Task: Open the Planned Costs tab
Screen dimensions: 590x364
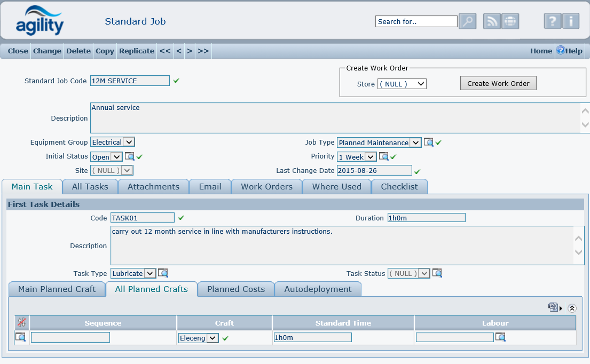Action: (x=235, y=289)
